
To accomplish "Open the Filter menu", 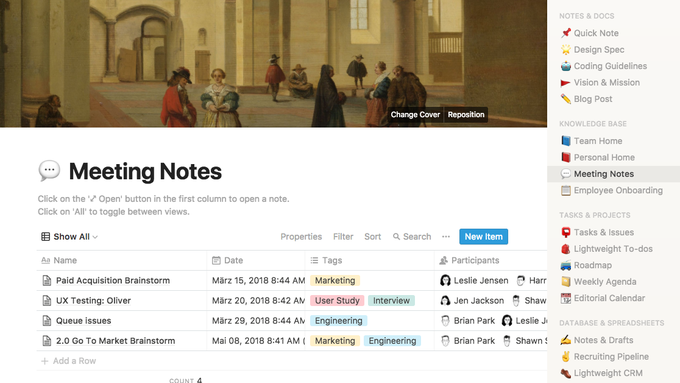I will coord(343,236).
